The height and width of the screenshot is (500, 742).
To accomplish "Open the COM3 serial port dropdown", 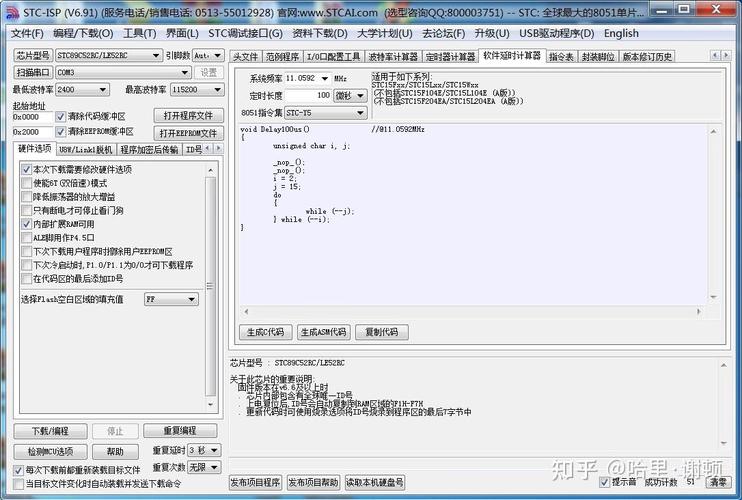I will click(123, 72).
